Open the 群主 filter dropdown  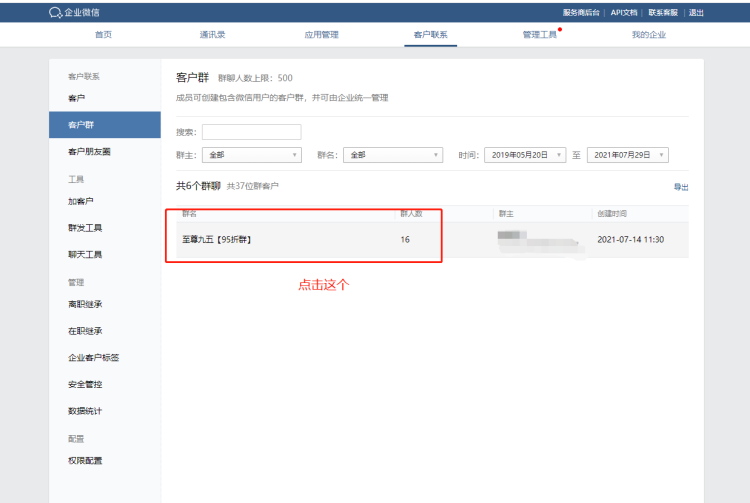[x=251, y=155]
